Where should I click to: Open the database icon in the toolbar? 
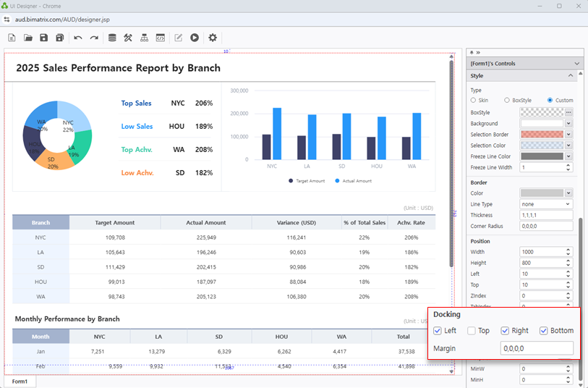(x=111, y=38)
